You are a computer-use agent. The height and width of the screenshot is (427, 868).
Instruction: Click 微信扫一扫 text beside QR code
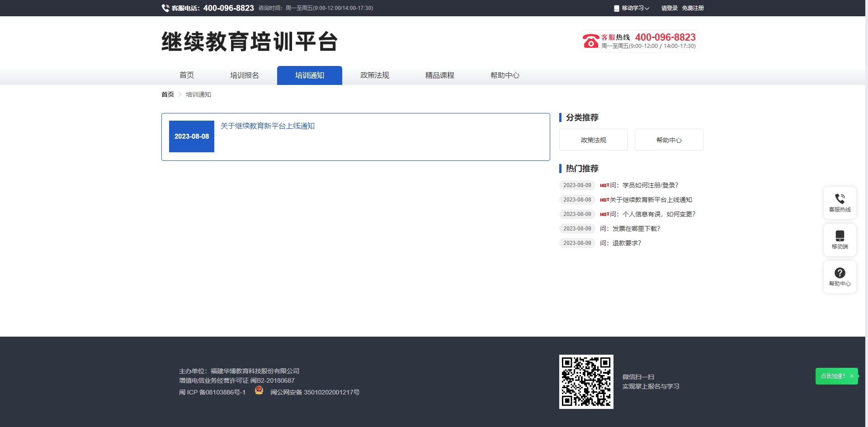pos(638,377)
